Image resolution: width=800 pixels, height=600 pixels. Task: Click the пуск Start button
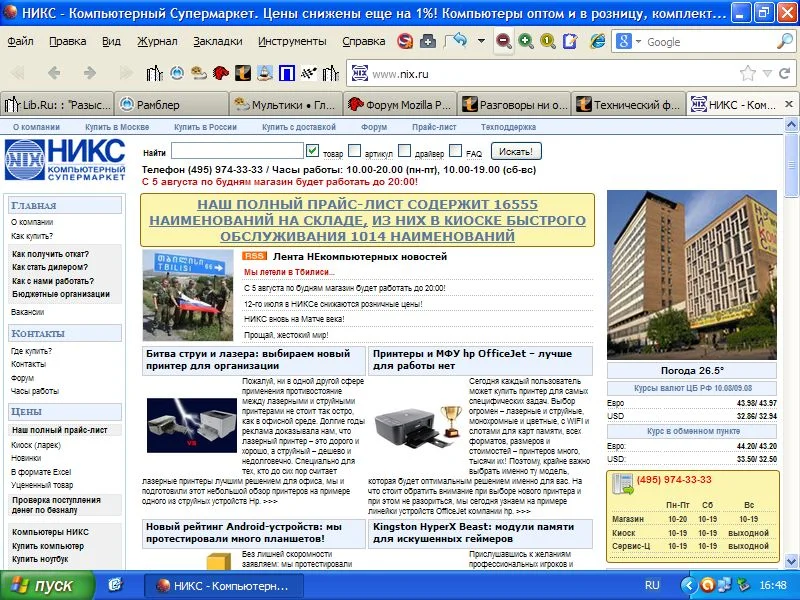pos(47,585)
